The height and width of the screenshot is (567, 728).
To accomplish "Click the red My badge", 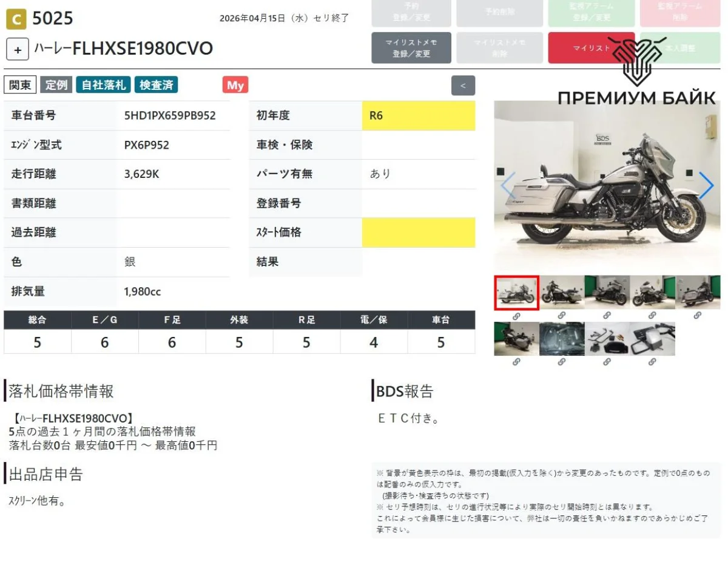I will point(235,85).
